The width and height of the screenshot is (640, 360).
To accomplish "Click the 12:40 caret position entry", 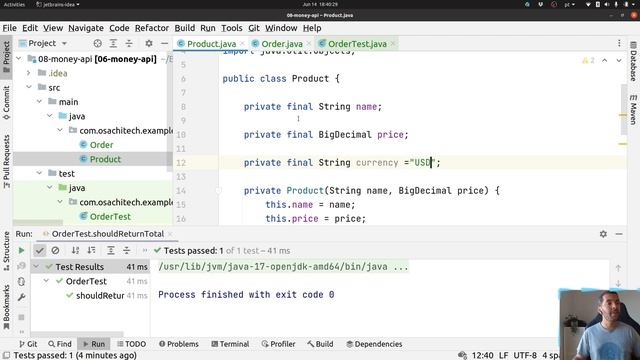I will coord(482,356).
